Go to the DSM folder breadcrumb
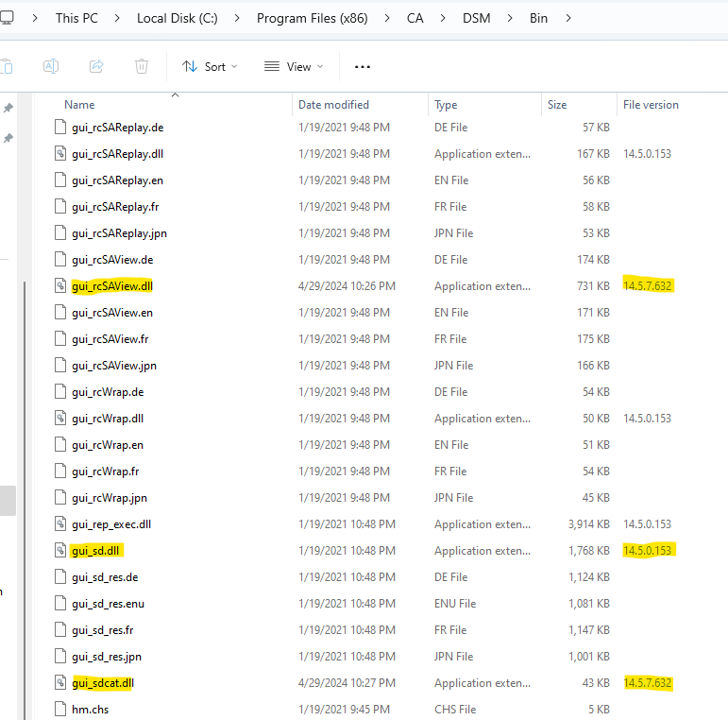This screenshot has width=728, height=720. coord(477,18)
